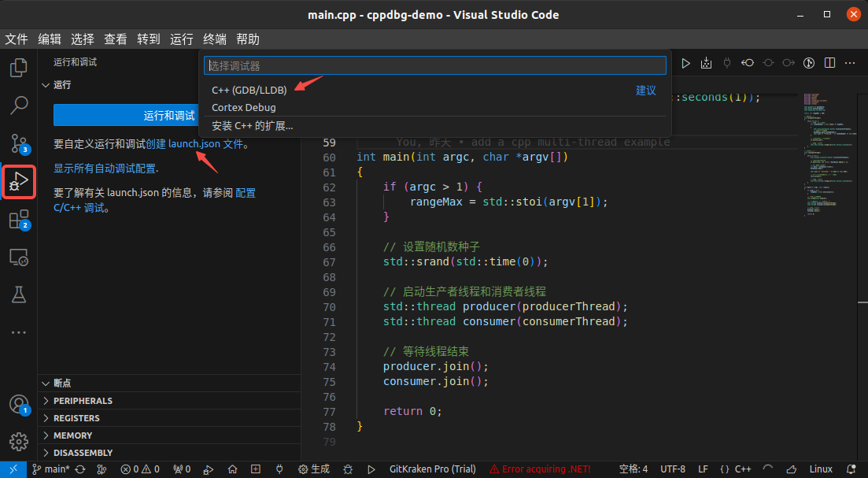Open the Extensions view

pos(19,220)
